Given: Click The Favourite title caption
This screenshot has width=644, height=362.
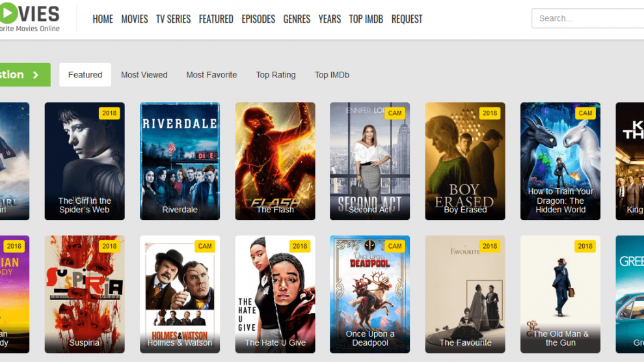Looking at the screenshot, I should (465, 342).
